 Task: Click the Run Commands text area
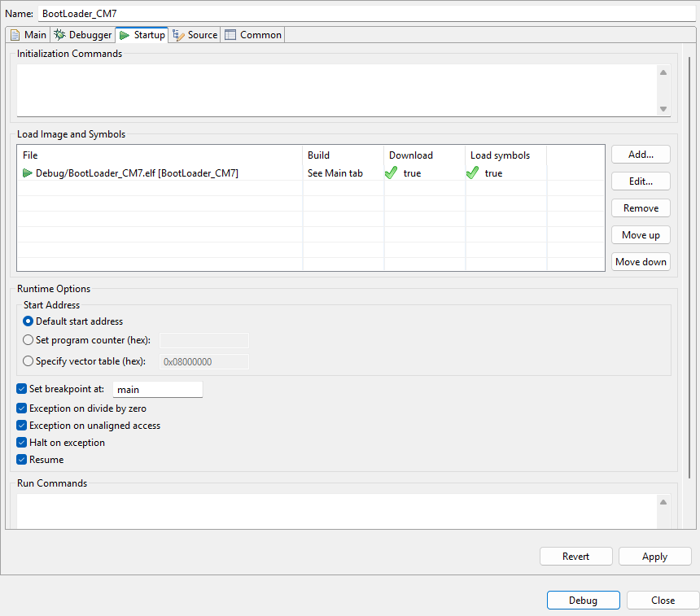pos(337,511)
